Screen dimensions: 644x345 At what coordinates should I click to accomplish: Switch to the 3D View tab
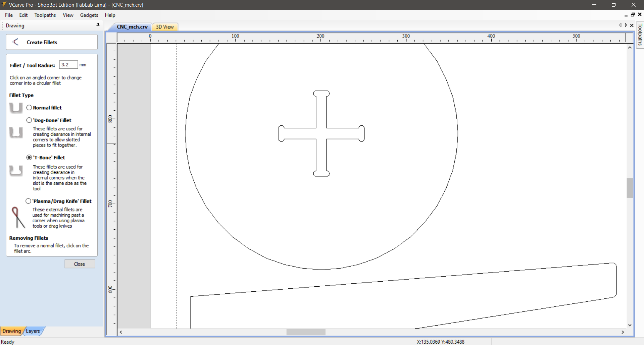coord(165,27)
